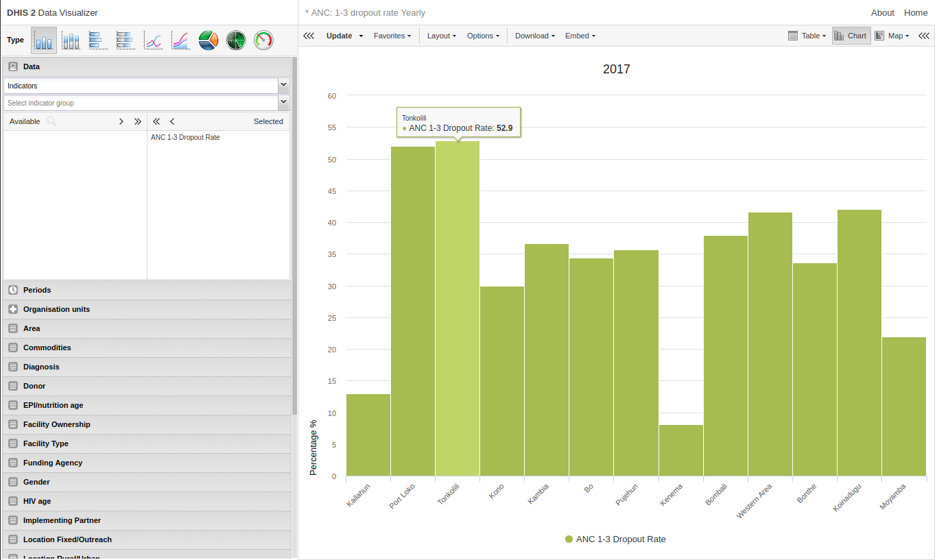Select the radar chart type
This screenshot has height=560, width=937.
235,40
